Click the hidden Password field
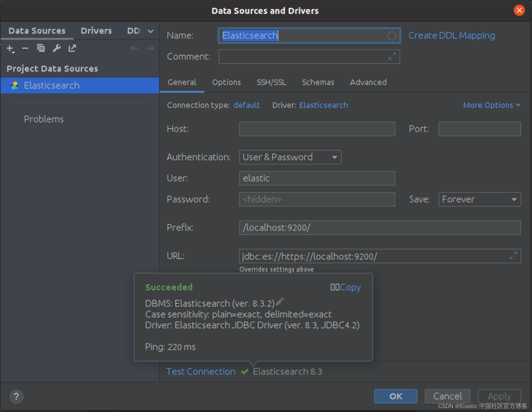532x412 pixels. point(317,199)
